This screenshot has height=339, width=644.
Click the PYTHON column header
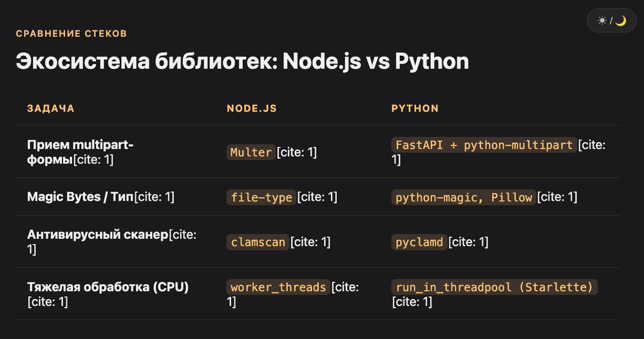[415, 108]
